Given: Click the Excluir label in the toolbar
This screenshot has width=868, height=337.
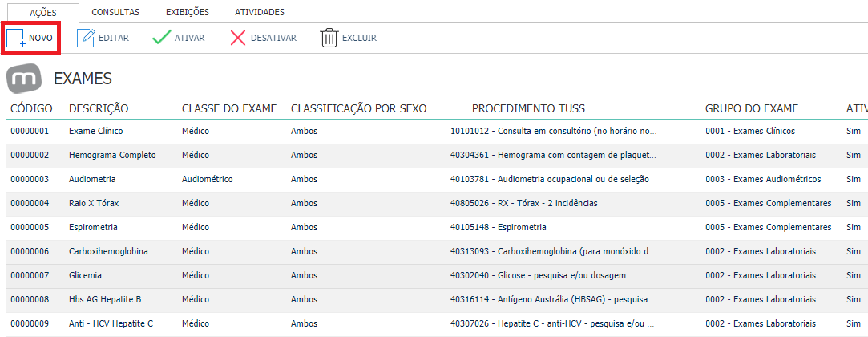Looking at the screenshot, I should click(359, 38).
